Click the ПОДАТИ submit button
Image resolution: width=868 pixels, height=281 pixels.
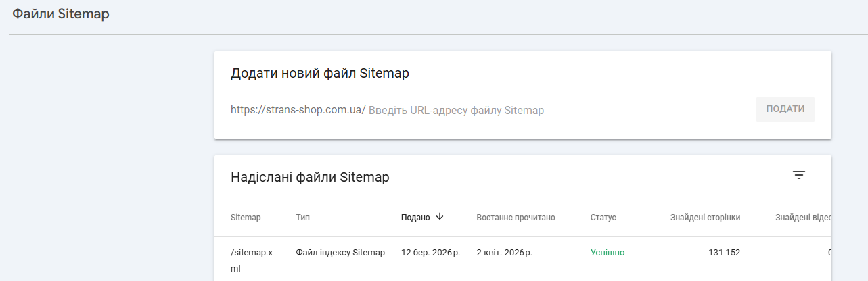click(785, 109)
